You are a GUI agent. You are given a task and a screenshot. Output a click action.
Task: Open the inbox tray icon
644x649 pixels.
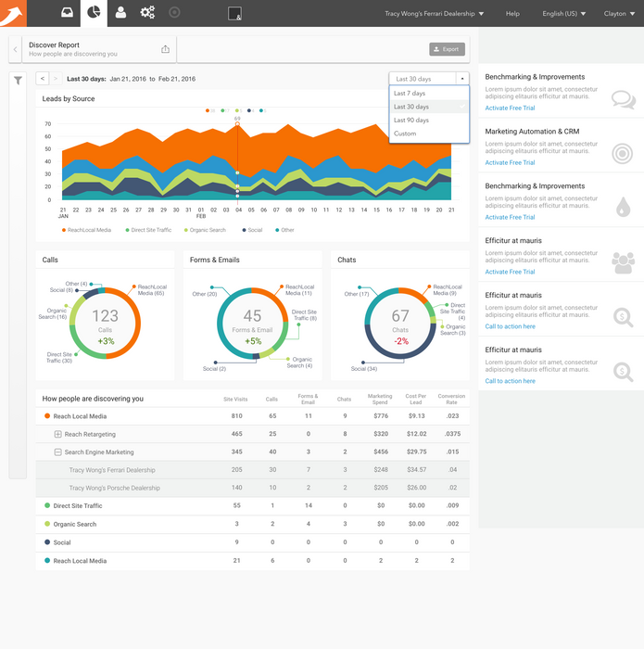pyautogui.click(x=67, y=12)
